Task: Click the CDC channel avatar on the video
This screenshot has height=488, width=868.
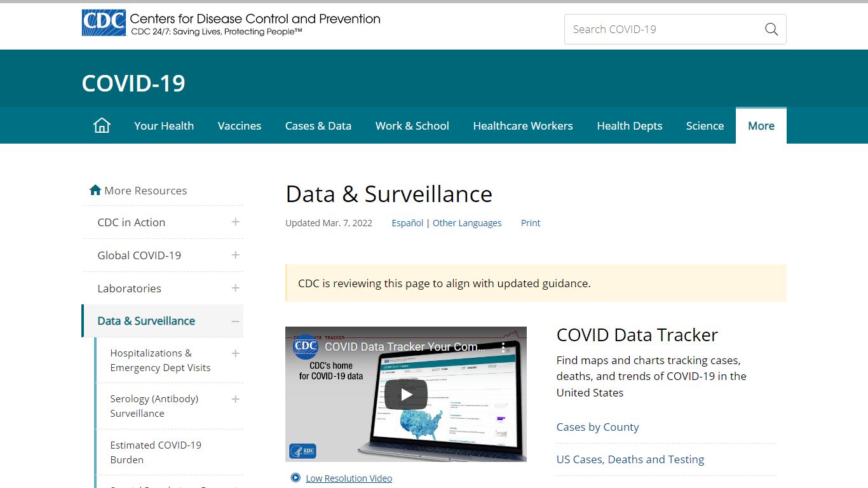Action: [306, 347]
